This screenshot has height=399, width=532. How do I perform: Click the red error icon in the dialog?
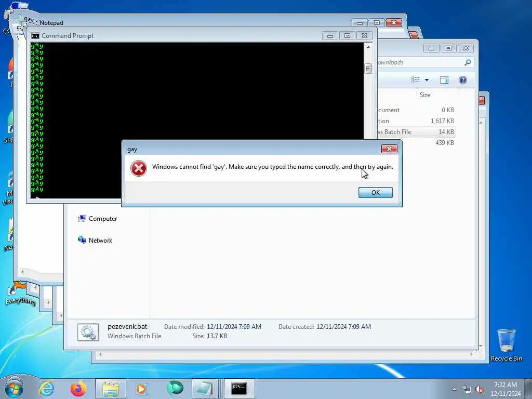click(x=138, y=168)
